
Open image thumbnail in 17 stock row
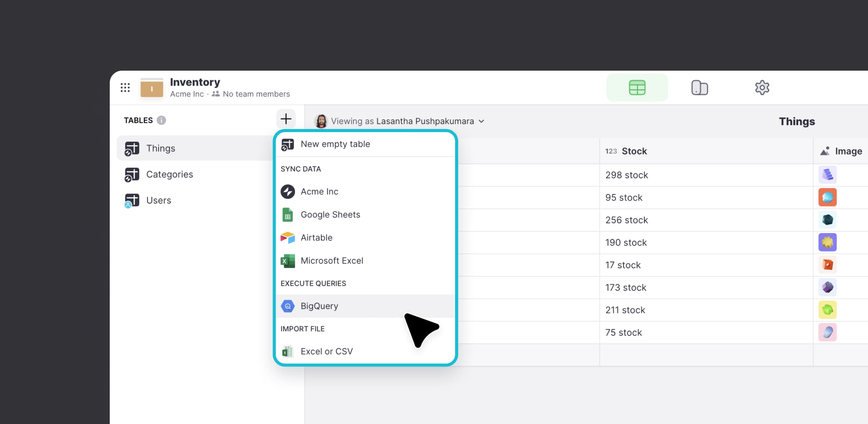pos(828,265)
